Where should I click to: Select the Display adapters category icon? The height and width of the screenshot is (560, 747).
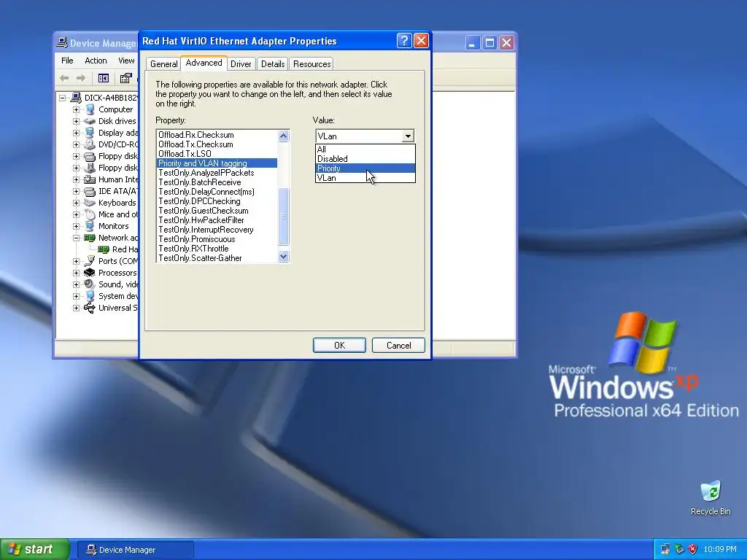[90, 133]
